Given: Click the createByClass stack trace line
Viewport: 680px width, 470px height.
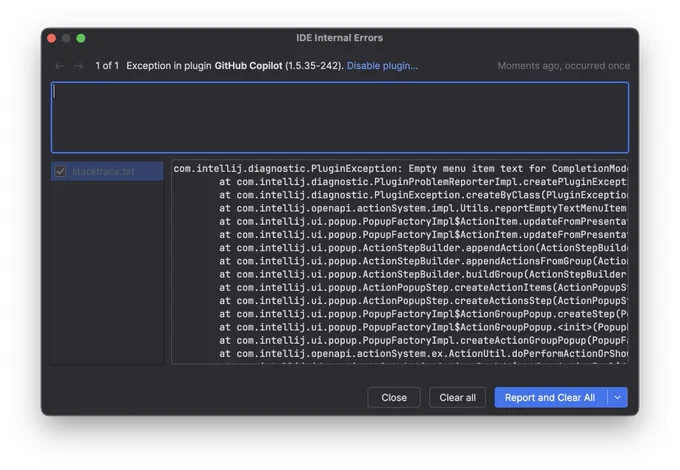Looking at the screenshot, I should [x=423, y=195].
